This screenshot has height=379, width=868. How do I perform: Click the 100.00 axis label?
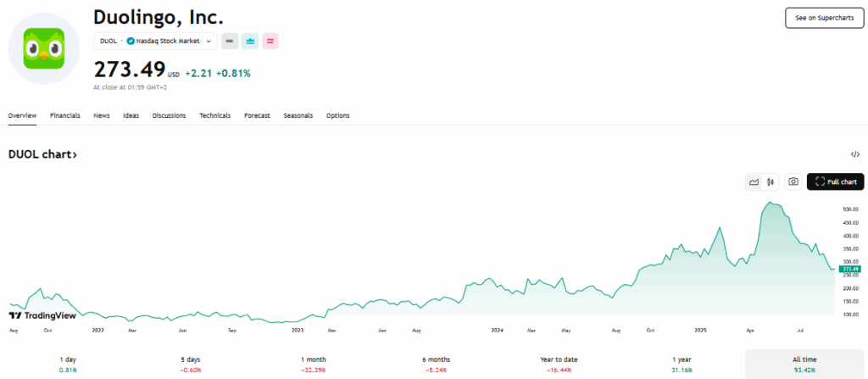[849, 315]
